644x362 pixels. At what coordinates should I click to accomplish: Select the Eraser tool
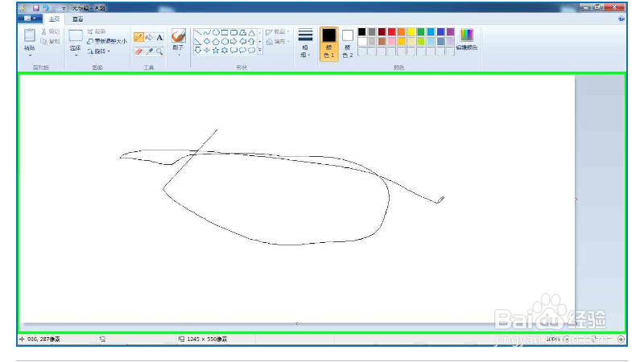pyautogui.click(x=138, y=51)
